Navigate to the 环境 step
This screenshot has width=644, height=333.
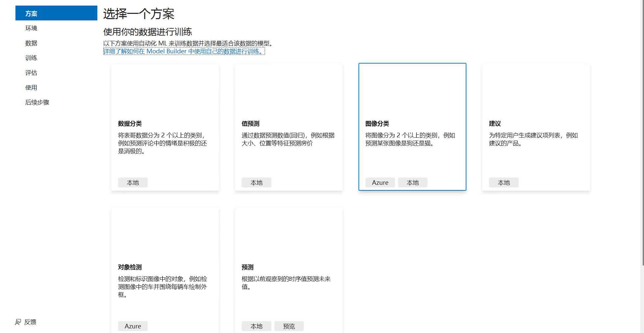(x=31, y=28)
